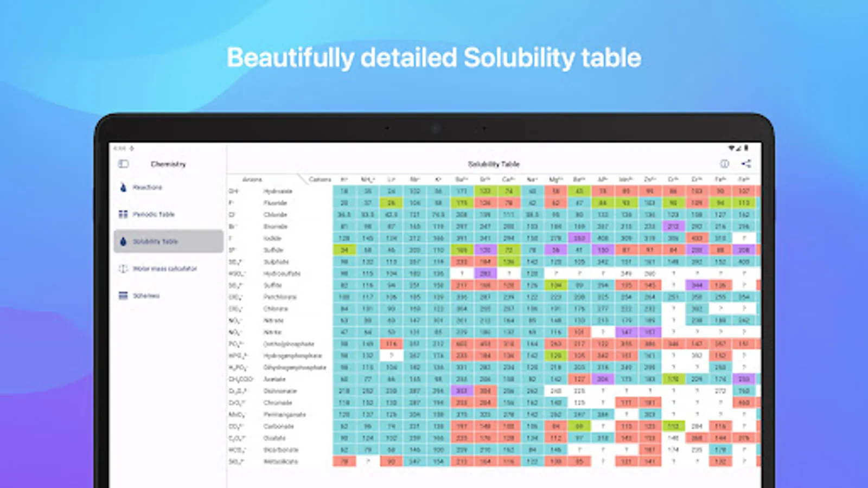868x488 pixels.
Task: Open the red Metasilicate cell under H+
Action: [x=344, y=462]
